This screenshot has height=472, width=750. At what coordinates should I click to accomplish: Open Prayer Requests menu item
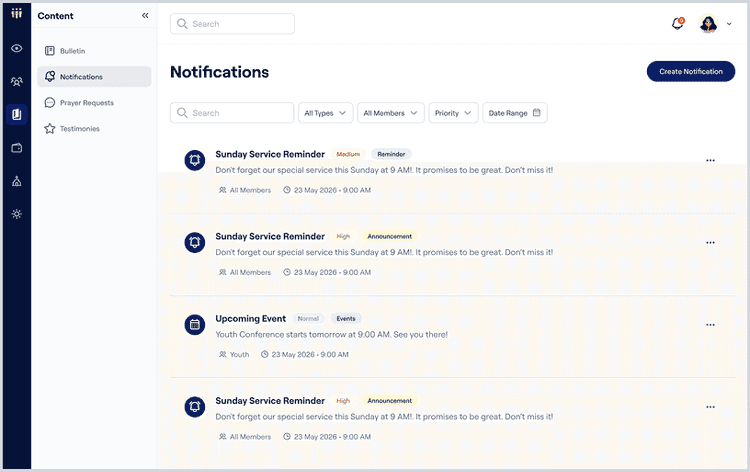click(94, 102)
